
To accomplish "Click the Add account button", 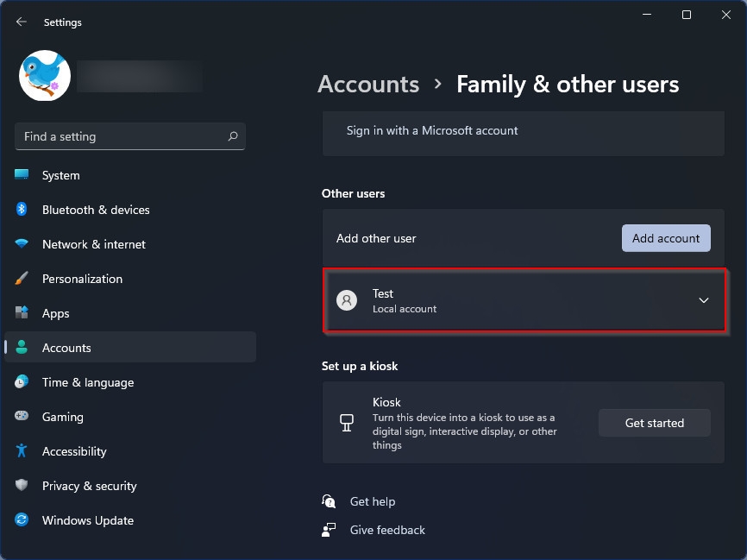I will pyautogui.click(x=666, y=238).
